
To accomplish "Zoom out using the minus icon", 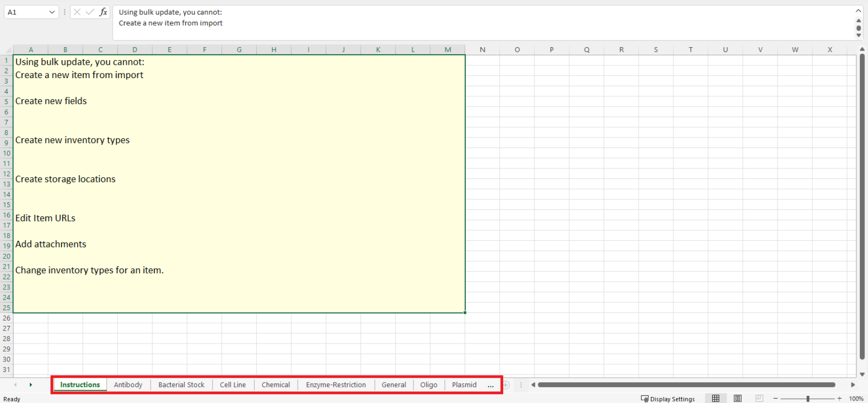I will (x=775, y=398).
